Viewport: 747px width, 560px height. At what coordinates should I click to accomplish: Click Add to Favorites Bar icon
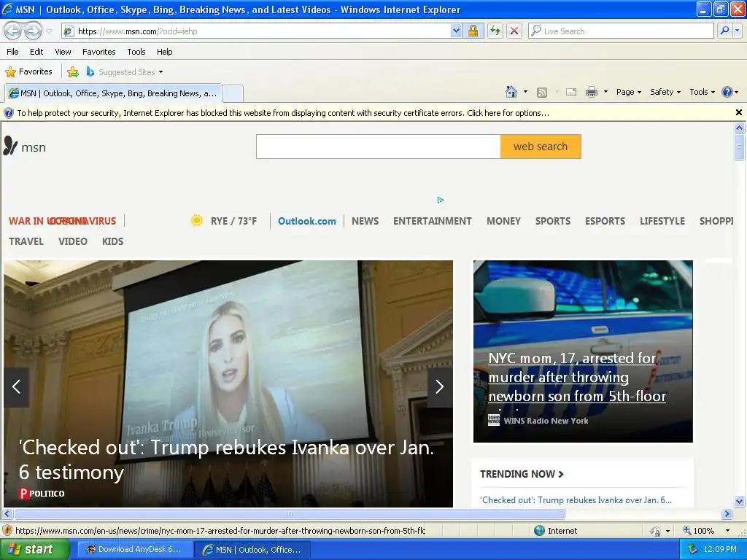73,72
